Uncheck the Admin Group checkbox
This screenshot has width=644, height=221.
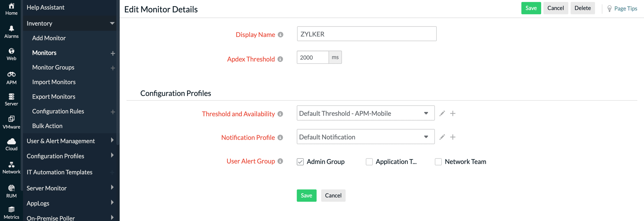[x=300, y=162]
